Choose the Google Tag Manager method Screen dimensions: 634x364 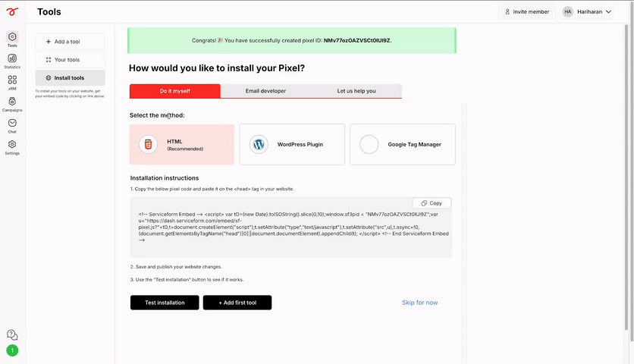pos(402,144)
